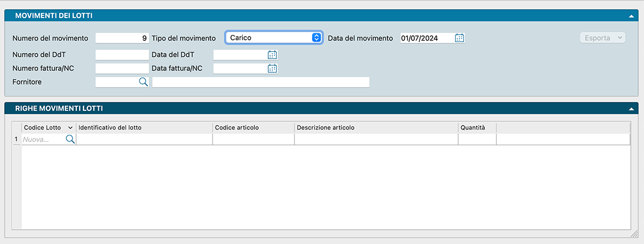Screen dimensions: 644x244
Task: Open the Tipo del movimento dropdown
Action: click(274, 38)
